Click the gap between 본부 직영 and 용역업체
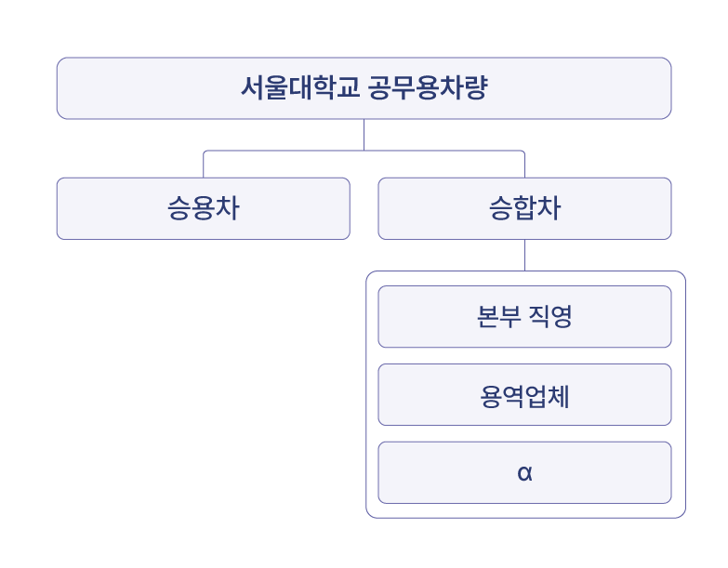This screenshot has width=728, height=568. click(x=524, y=356)
